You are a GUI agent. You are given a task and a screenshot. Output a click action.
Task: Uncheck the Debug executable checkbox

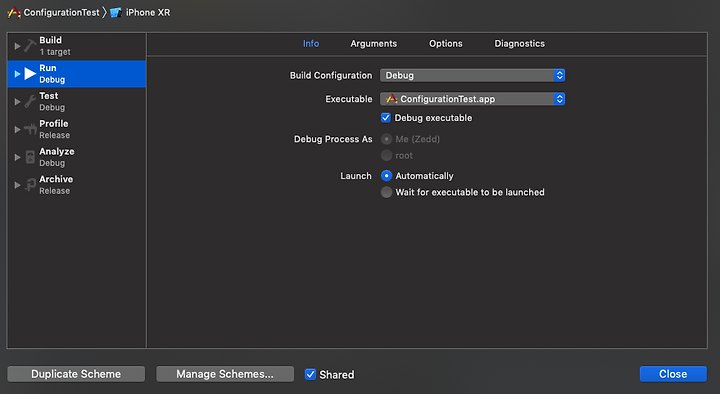click(x=386, y=118)
